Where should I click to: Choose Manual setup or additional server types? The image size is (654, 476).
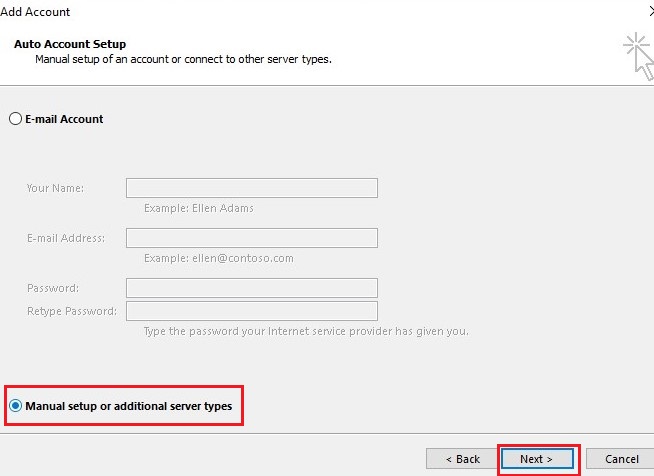point(15,406)
